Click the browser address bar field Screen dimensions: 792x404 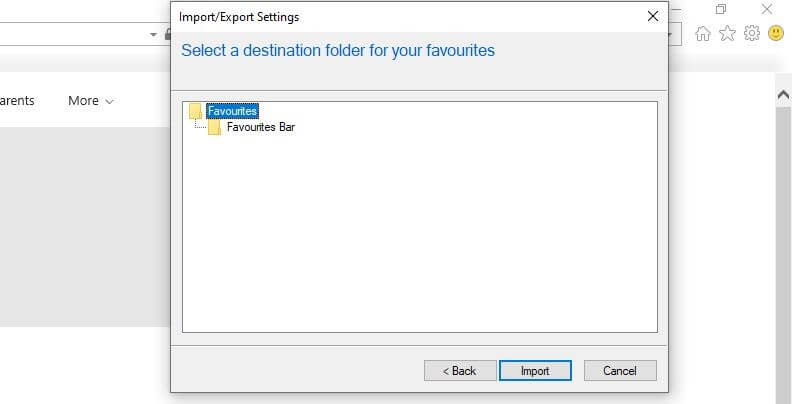[70, 34]
